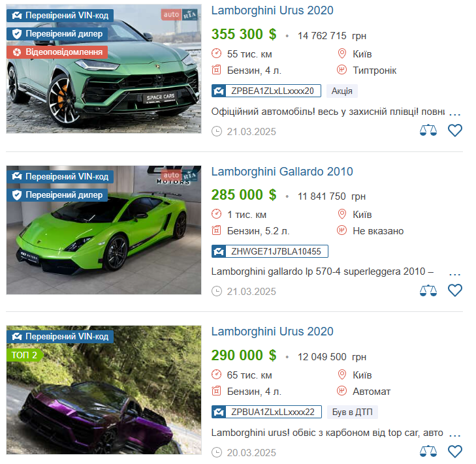Viewport: 476px width, 464px height.
Task: Expand the обвіс з карбоном description
Action: coord(454,435)
